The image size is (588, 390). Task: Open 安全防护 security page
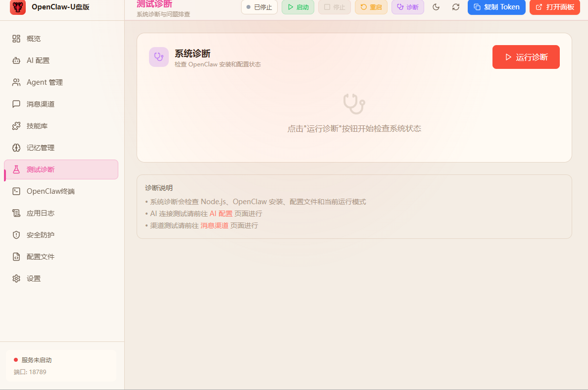(61, 234)
